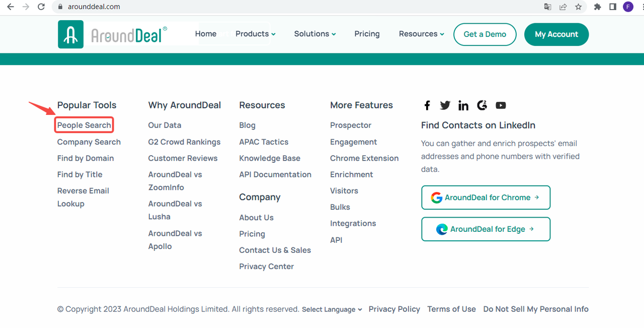Image resolution: width=644 pixels, height=328 pixels.
Task: Open AroundDeal's Twitter profile icon
Action: 445,105
